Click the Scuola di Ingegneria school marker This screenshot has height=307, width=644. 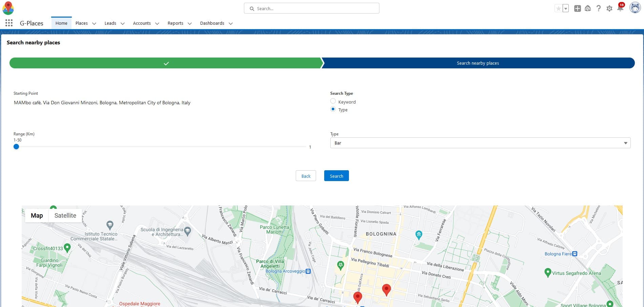pyautogui.click(x=188, y=231)
